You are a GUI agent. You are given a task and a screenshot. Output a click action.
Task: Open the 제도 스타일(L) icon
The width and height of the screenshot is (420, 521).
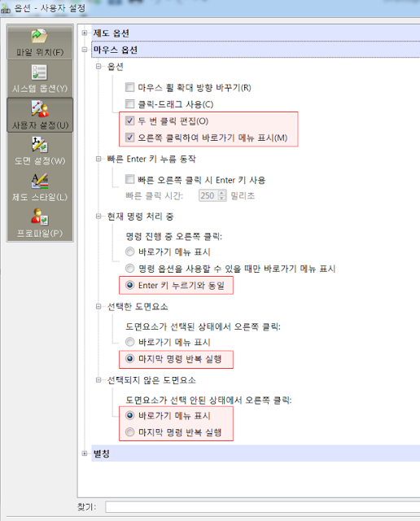(x=40, y=187)
